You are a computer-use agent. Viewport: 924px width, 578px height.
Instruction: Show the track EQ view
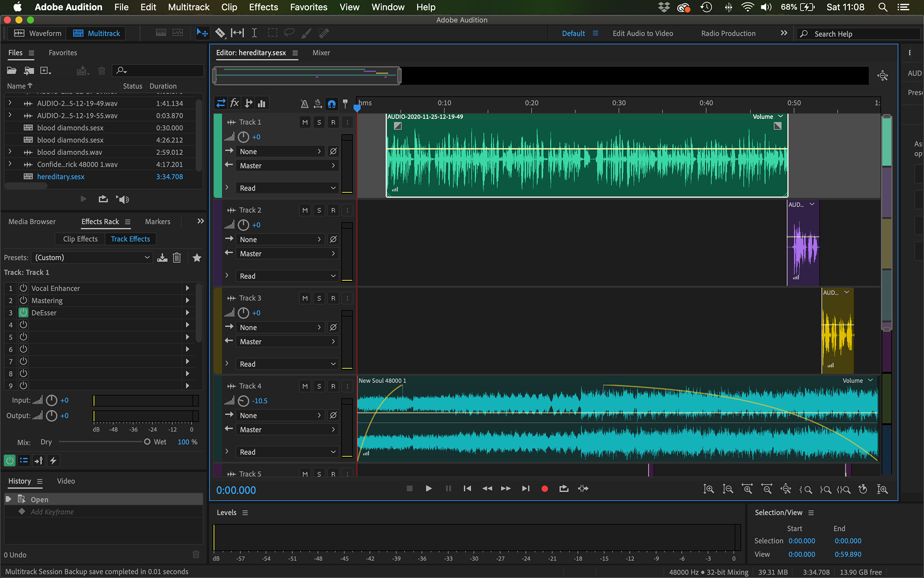[262, 104]
